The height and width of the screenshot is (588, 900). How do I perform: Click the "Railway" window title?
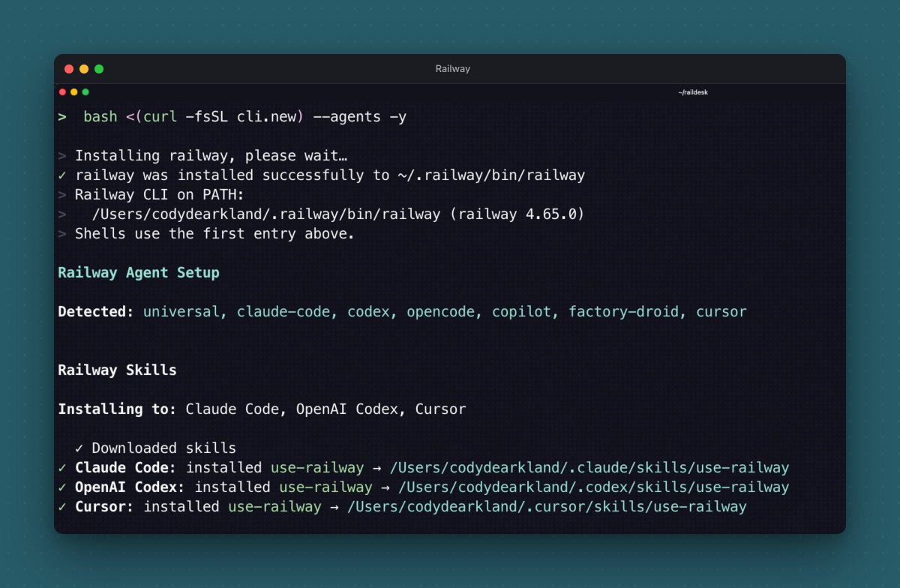point(452,69)
